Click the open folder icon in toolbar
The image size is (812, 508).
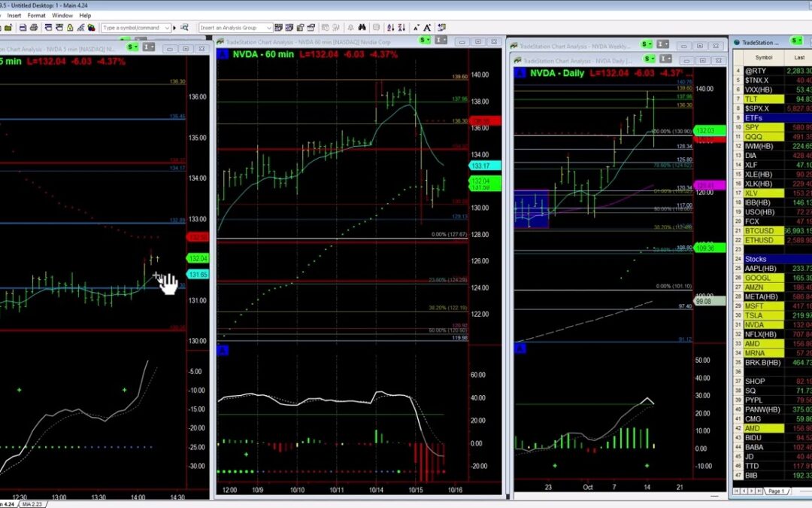click(x=8, y=28)
